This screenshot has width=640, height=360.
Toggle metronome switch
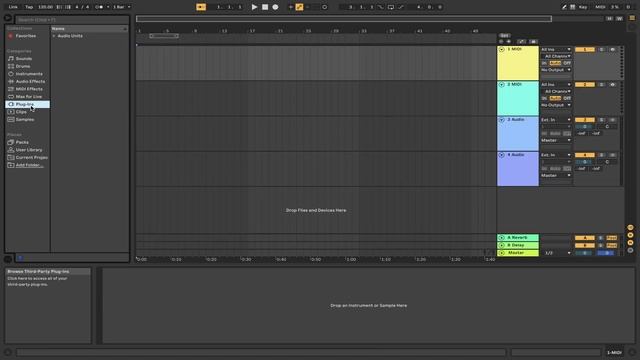pos(99,7)
